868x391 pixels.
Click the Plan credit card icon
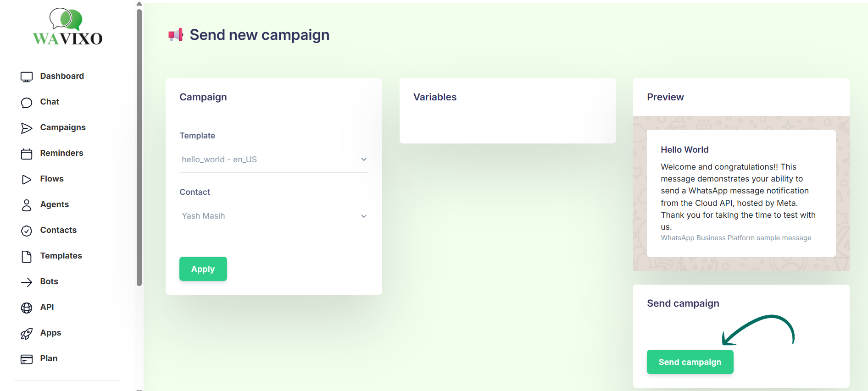click(x=27, y=359)
